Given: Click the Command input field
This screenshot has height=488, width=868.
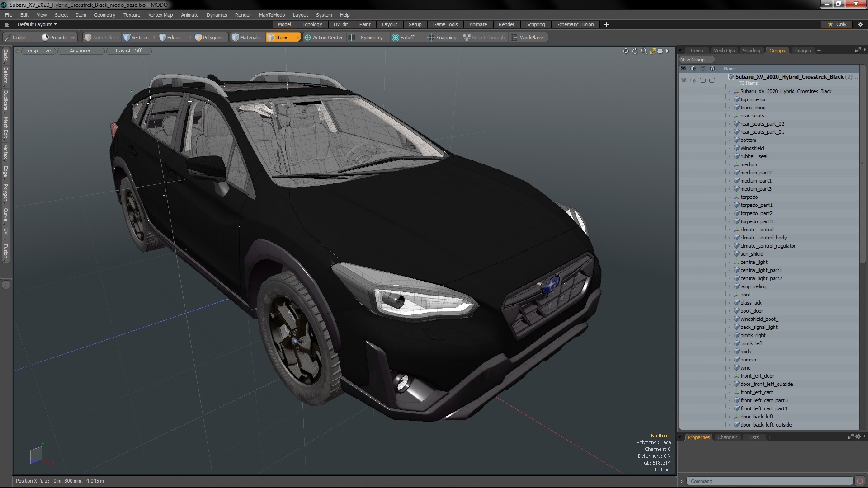Looking at the screenshot, I should (769, 481).
